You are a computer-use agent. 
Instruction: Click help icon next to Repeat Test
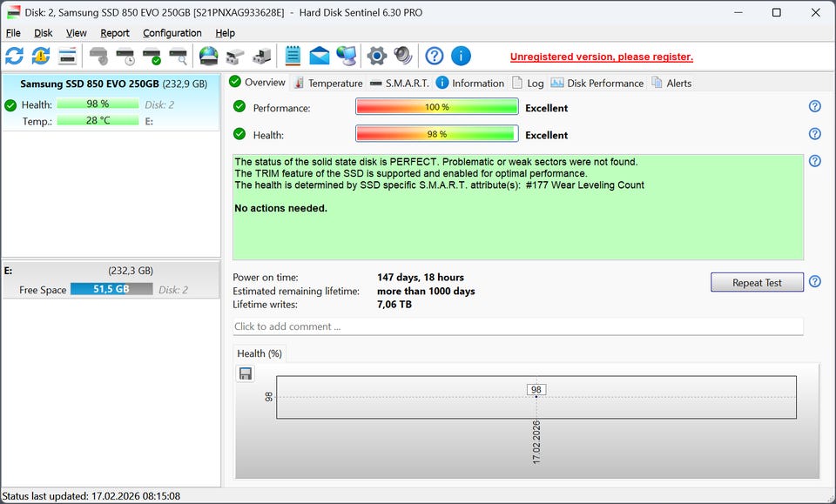pyautogui.click(x=814, y=282)
